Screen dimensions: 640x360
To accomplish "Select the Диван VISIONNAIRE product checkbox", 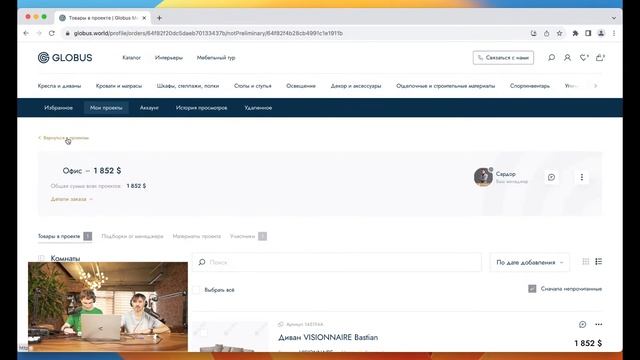I will pos(203,333).
